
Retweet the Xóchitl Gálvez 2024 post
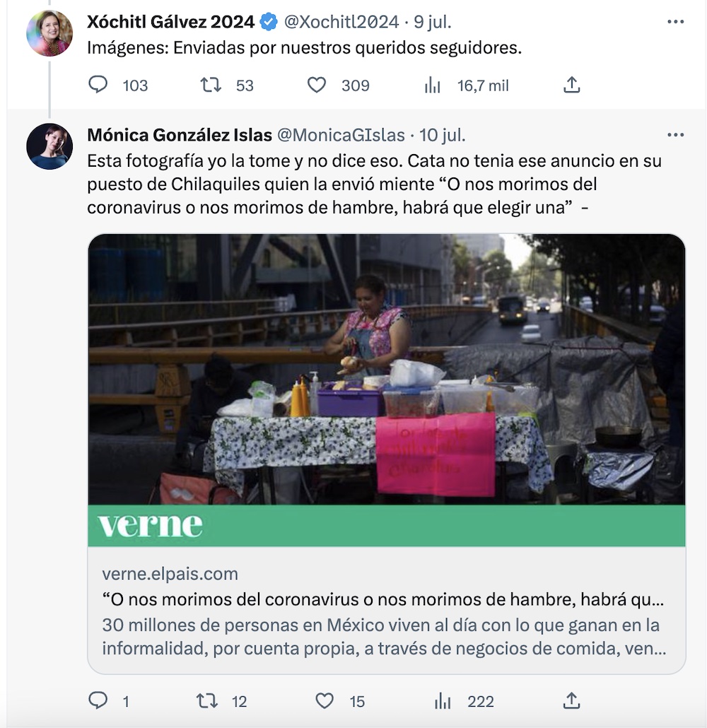211,86
